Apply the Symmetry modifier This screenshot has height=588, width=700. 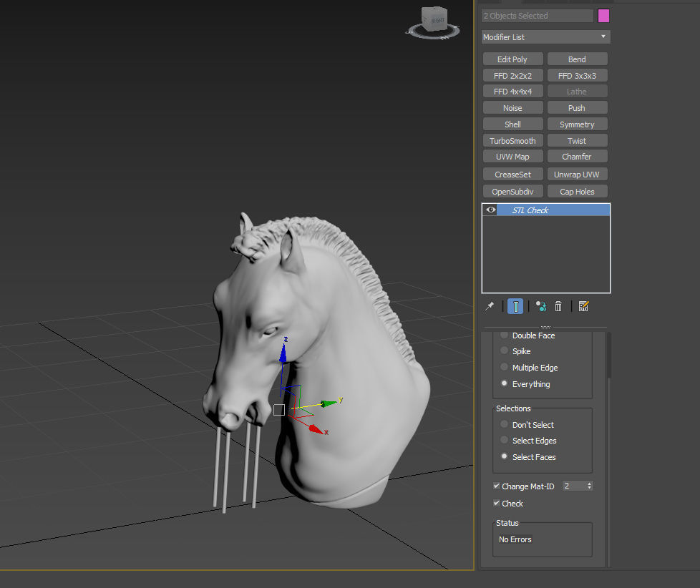pos(577,124)
